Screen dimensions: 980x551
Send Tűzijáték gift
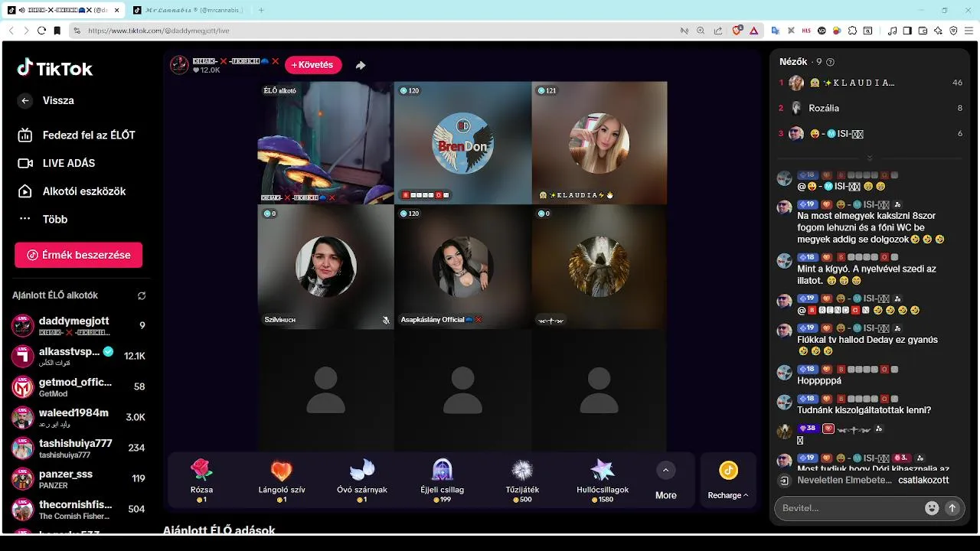522,480
